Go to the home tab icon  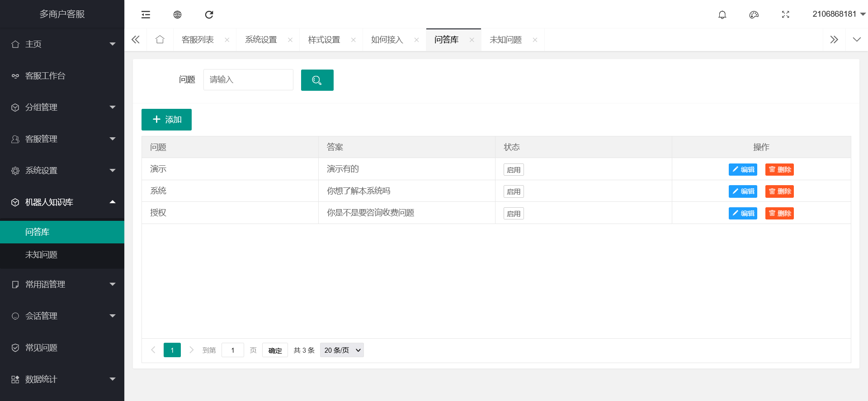tap(160, 40)
